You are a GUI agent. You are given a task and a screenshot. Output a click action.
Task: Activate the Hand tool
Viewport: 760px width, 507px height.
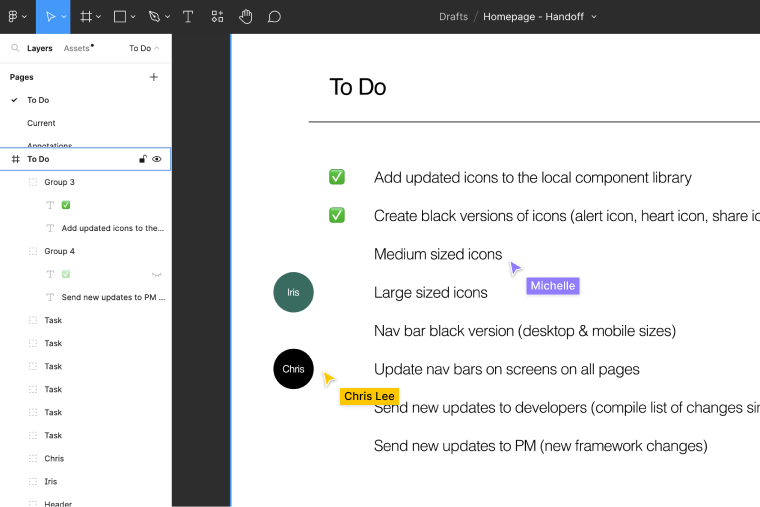[246, 17]
